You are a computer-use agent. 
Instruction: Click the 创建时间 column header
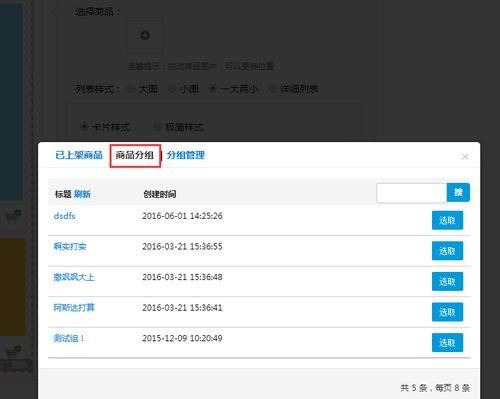click(x=160, y=194)
